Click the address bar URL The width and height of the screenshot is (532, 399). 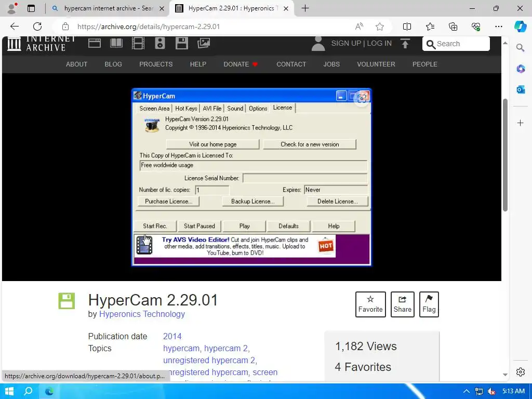pos(148,26)
